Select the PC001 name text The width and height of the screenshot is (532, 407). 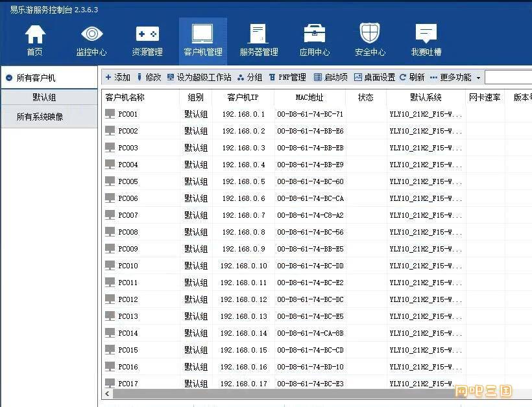point(128,114)
